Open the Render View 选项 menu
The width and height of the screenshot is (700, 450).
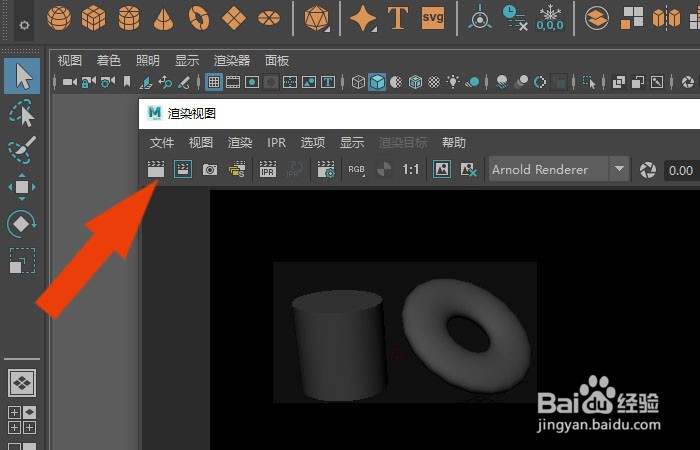tap(312, 143)
